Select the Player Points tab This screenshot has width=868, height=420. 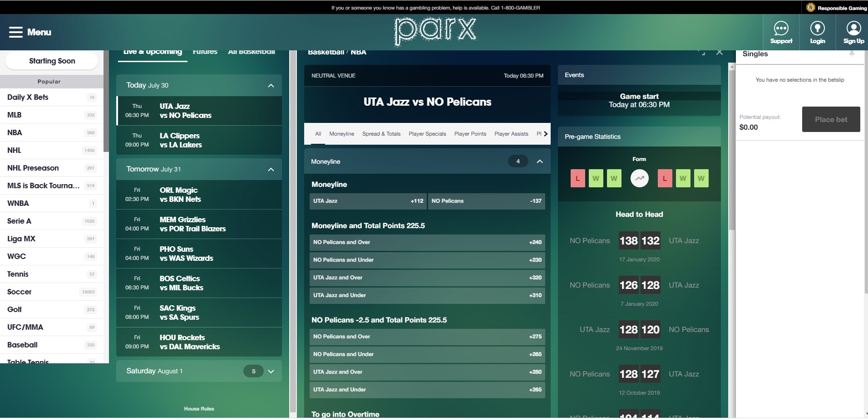click(470, 134)
